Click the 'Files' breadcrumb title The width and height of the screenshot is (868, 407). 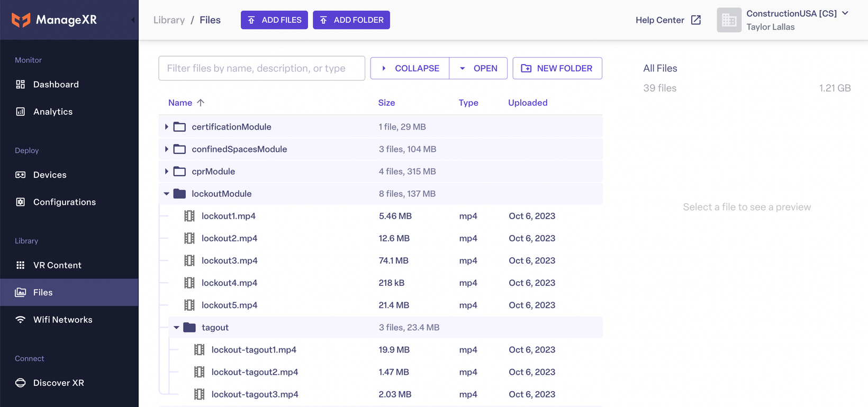coord(210,20)
